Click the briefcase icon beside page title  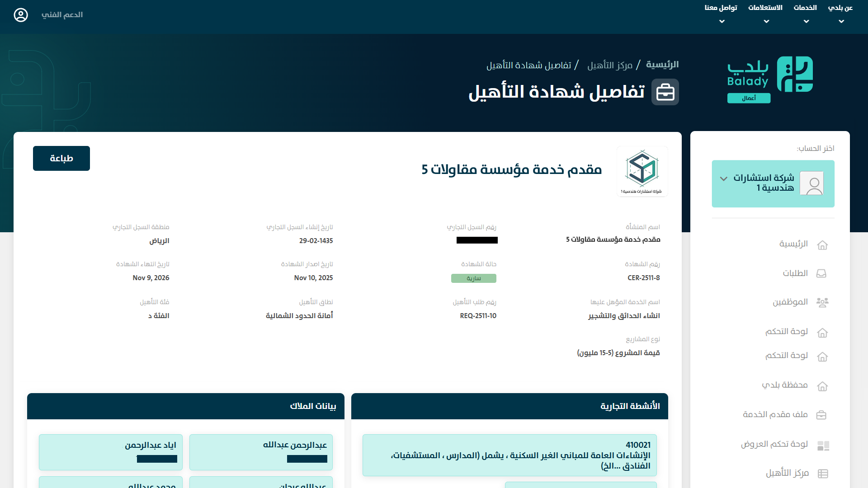coord(665,92)
